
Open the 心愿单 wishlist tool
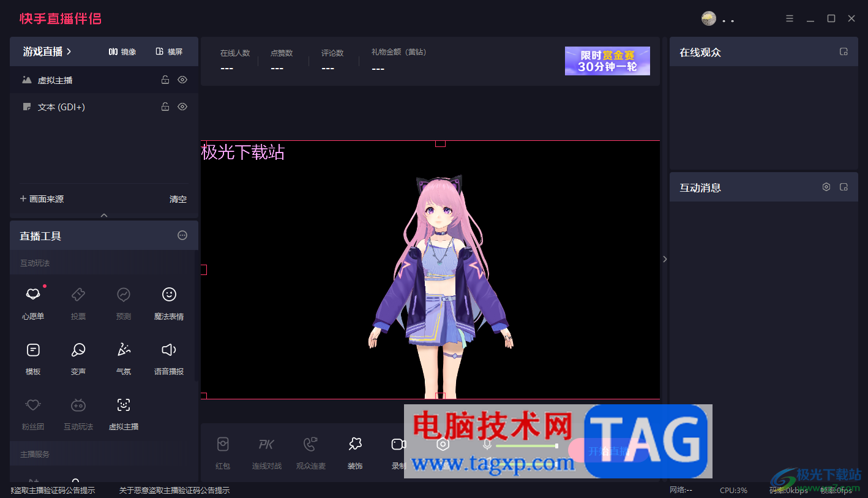pos(33,303)
